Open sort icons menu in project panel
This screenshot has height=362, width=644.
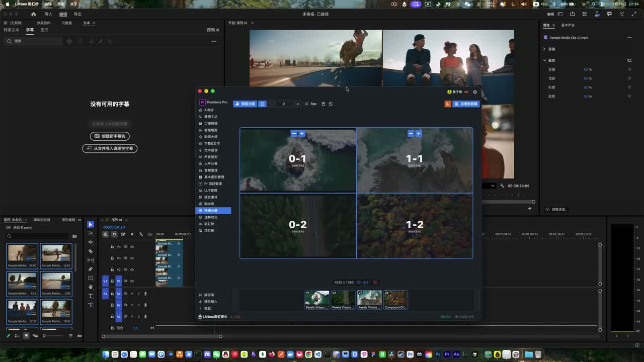[x=70, y=335]
